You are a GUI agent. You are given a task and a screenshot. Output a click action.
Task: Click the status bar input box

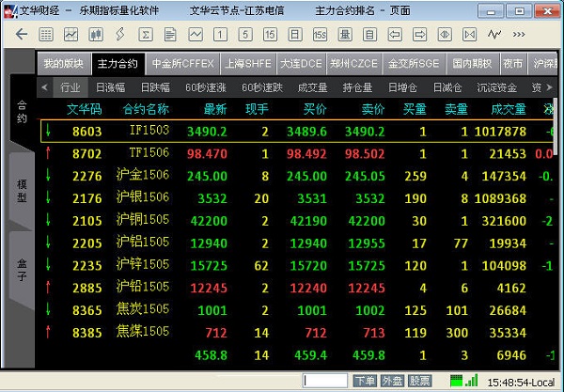tap(326, 382)
